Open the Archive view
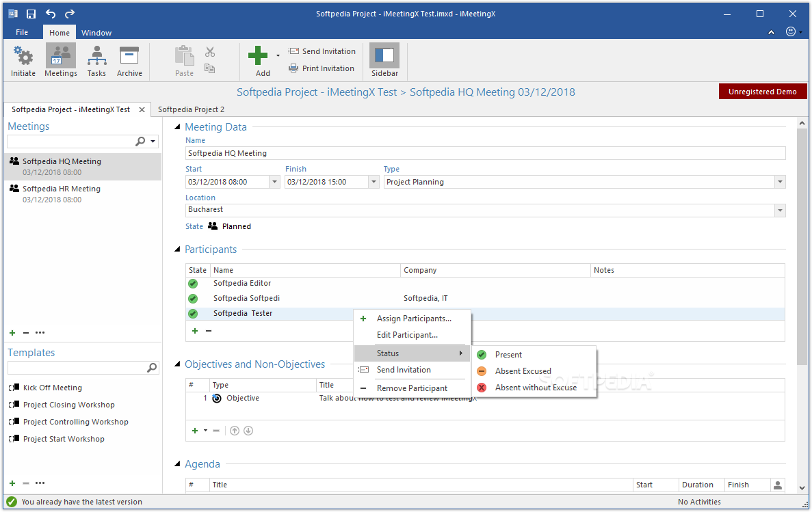The image size is (812, 512). (129, 61)
